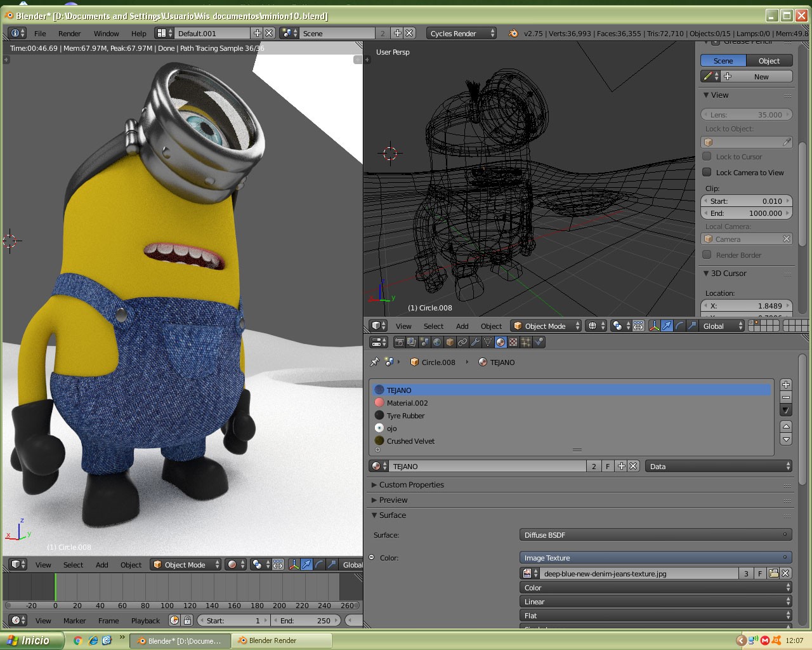Screen dimensions: 812x650
Task: Open the World properties tab (globe icon)
Action: pos(436,342)
